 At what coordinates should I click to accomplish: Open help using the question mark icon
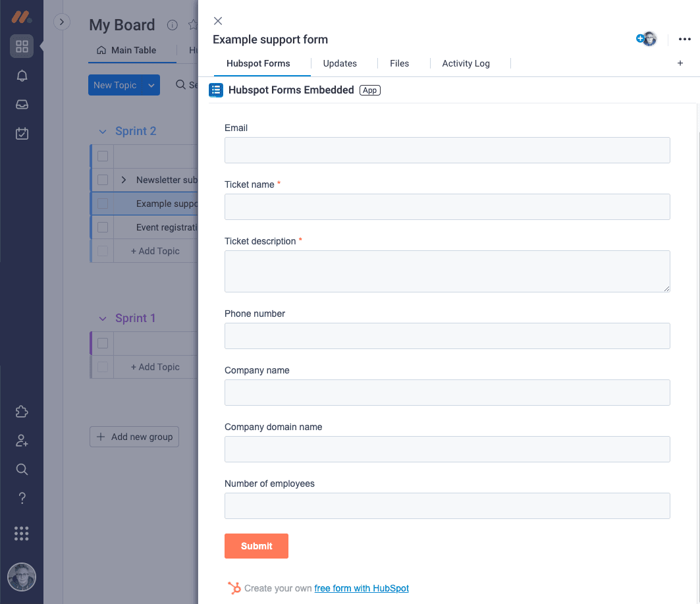pos(22,498)
